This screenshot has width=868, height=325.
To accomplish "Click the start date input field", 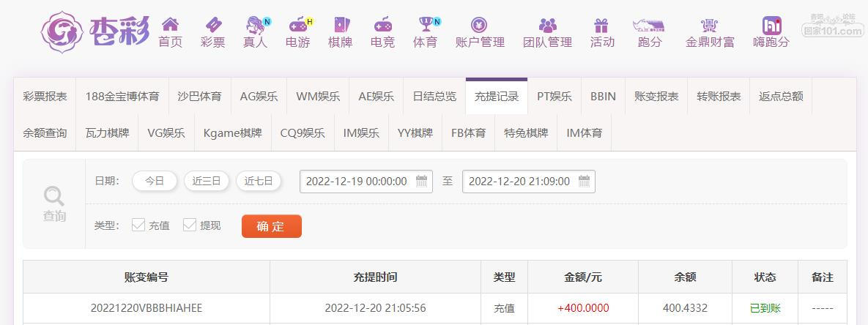I will 357,182.
